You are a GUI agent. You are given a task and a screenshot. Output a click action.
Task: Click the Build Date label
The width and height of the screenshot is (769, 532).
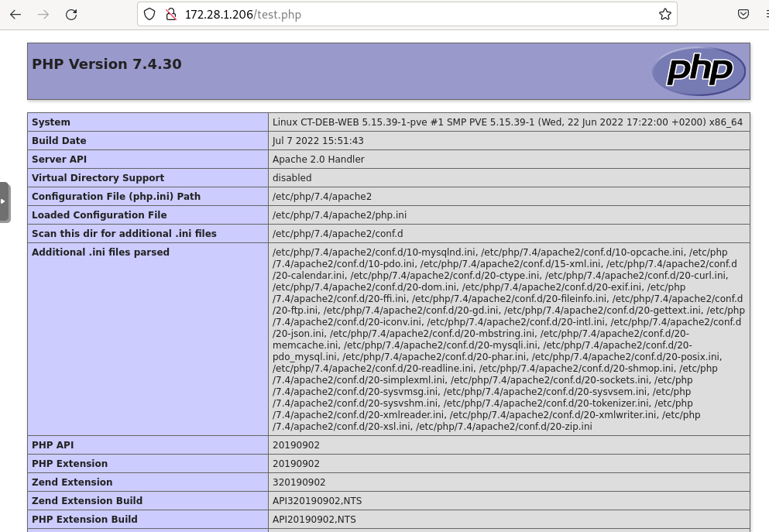tap(59, 141)
